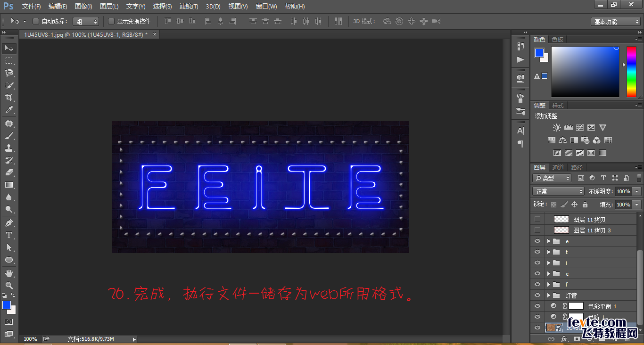Select the Move tool
The image size is (644, 345).
click(x=9, y=48)
